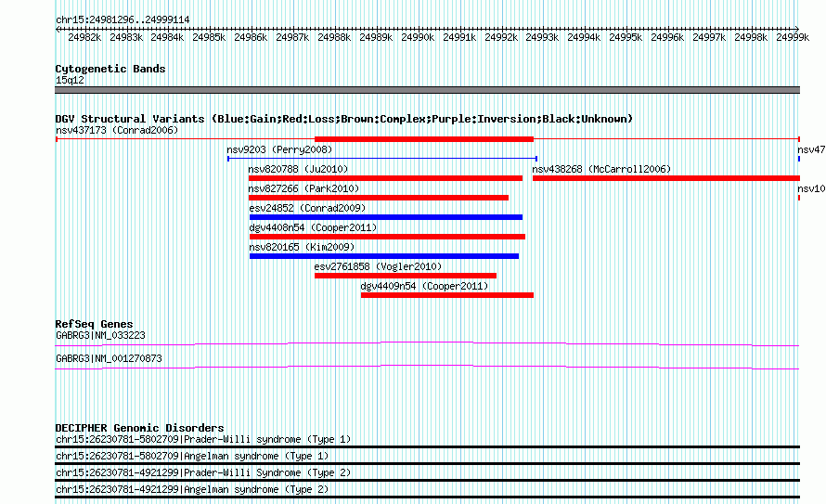826x504 pixels.
Task: Click the red bar under esv2761858
Action: (x=406, y=276)
